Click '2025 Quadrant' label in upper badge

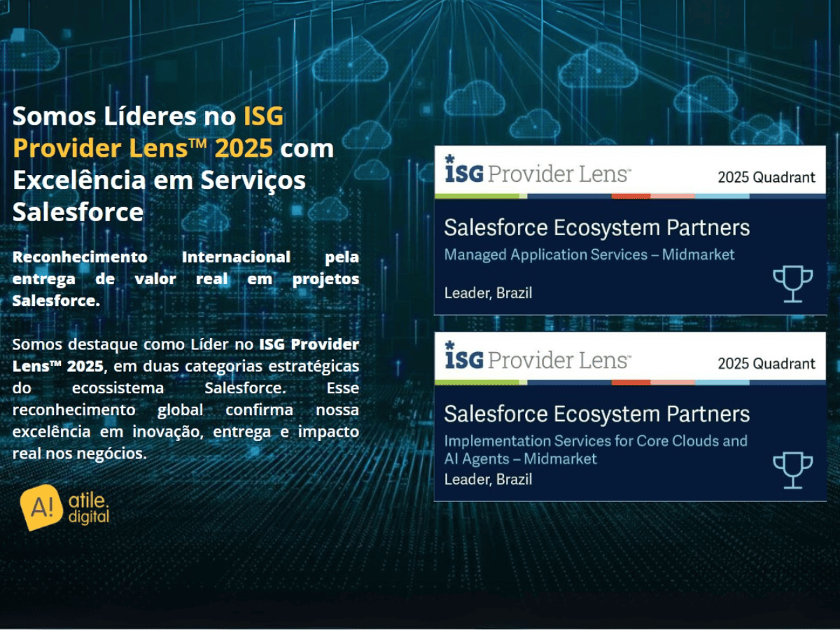[x=766, y=177]
